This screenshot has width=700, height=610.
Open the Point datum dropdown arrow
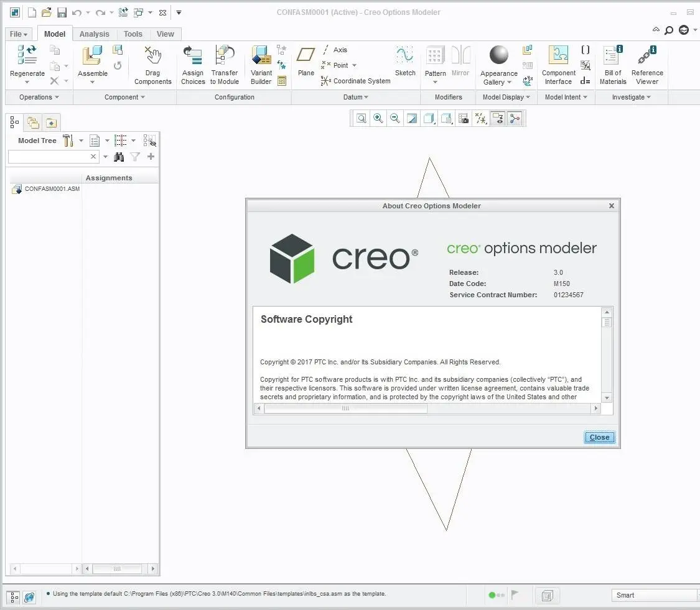[355, 65]
